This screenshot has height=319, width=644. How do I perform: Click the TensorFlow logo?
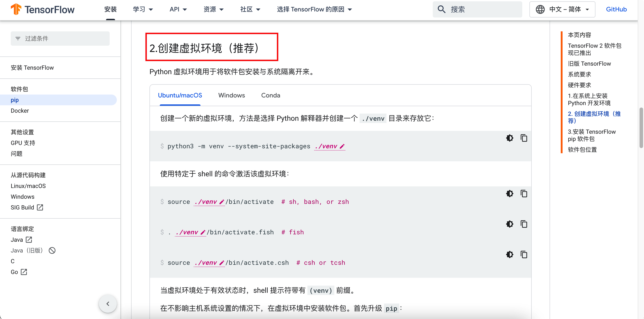(x=43, y=9)
